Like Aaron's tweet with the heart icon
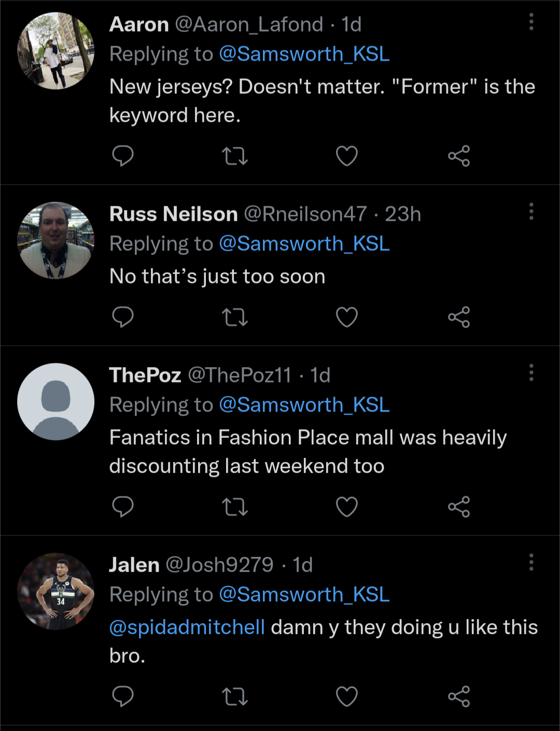This screenshot has width=560, height=731. (x=347, y=156)
